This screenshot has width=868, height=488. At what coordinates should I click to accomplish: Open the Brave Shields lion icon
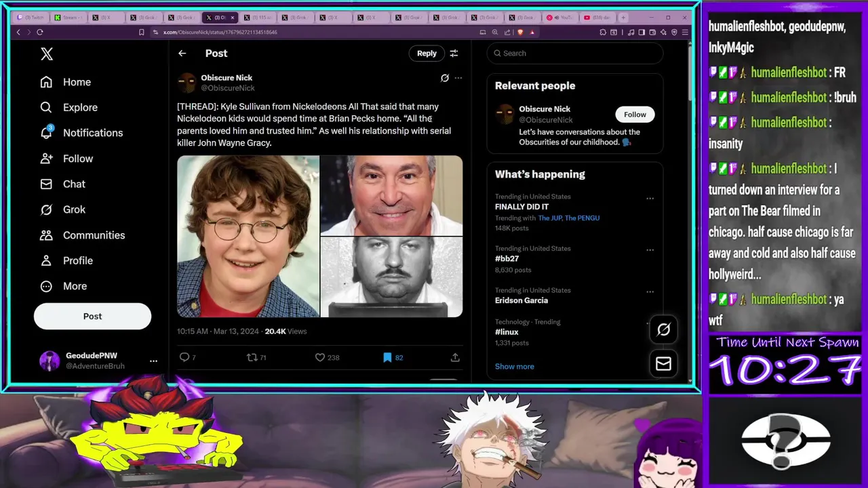pyautogui.click(x=520, y=32)
